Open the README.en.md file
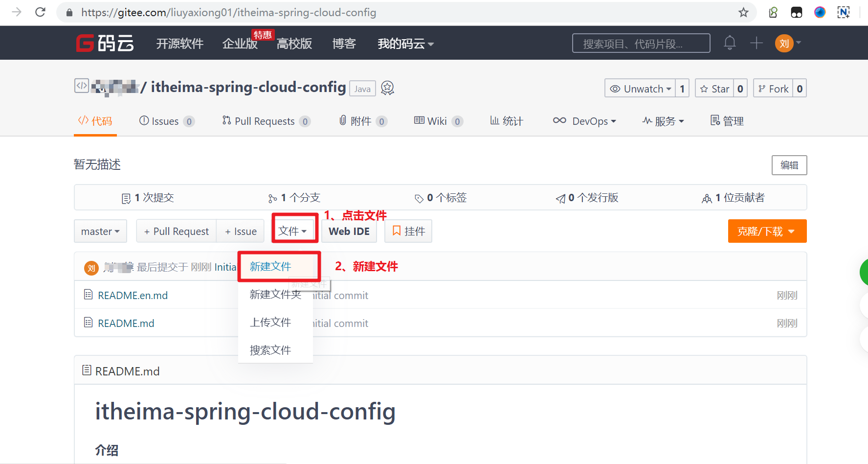 tap(133, 295)
